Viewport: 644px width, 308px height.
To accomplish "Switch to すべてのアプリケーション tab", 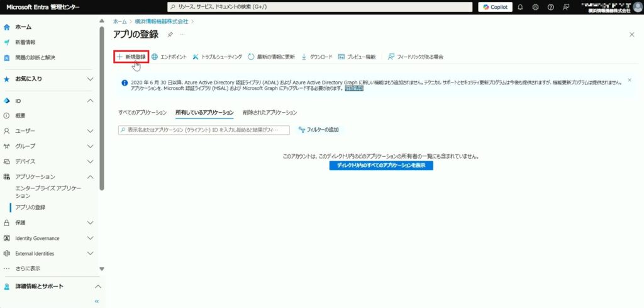I will point(142,112).
